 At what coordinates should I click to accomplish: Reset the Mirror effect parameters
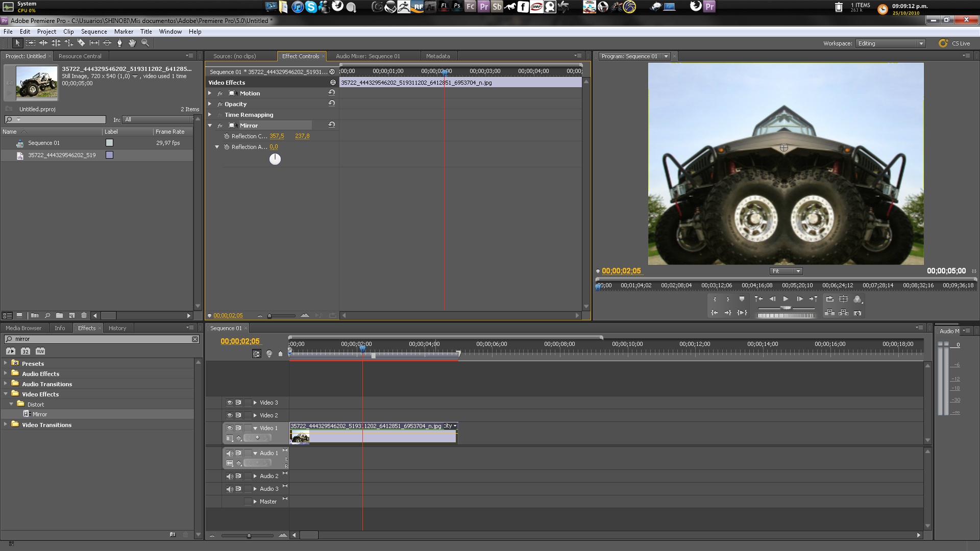tap(332, 125)
